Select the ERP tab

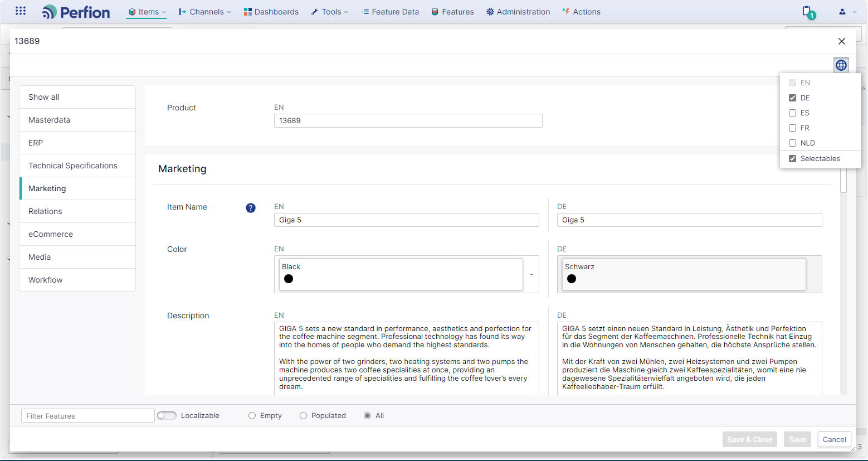click(77, 143)
